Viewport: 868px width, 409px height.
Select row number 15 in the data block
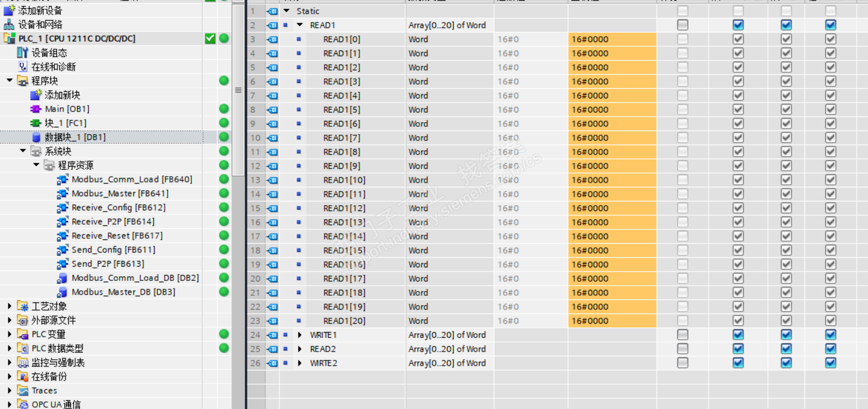point(255,208)
